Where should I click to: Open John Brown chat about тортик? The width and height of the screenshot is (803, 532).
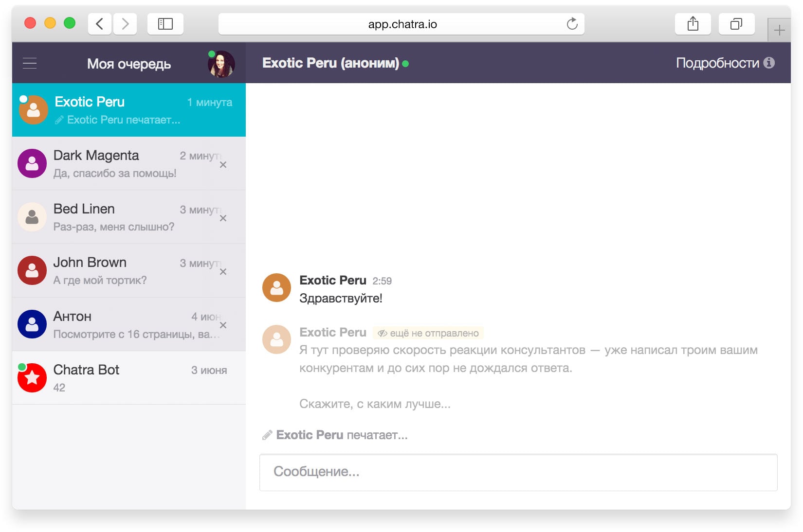117,270
